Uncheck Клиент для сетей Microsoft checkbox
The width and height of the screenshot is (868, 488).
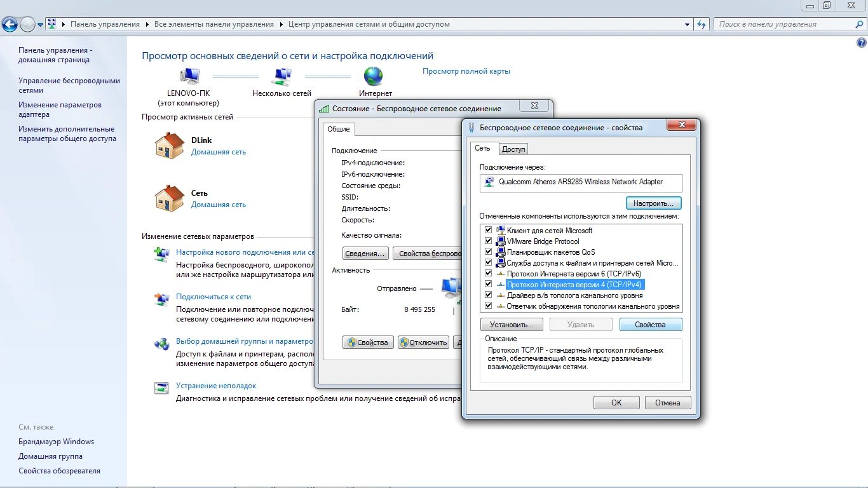click(x=488, y=231)
